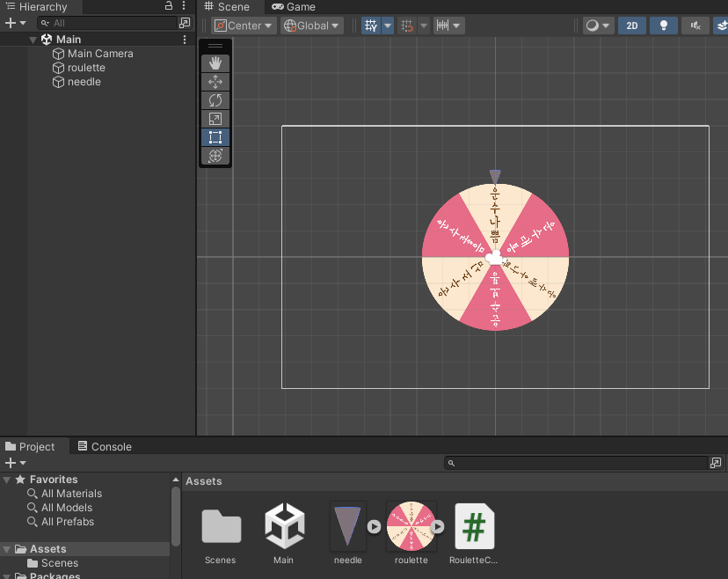The height and width of the screenshot is (579, 728).
Task: Switch to the Scene tab
Action: point(228,6)
